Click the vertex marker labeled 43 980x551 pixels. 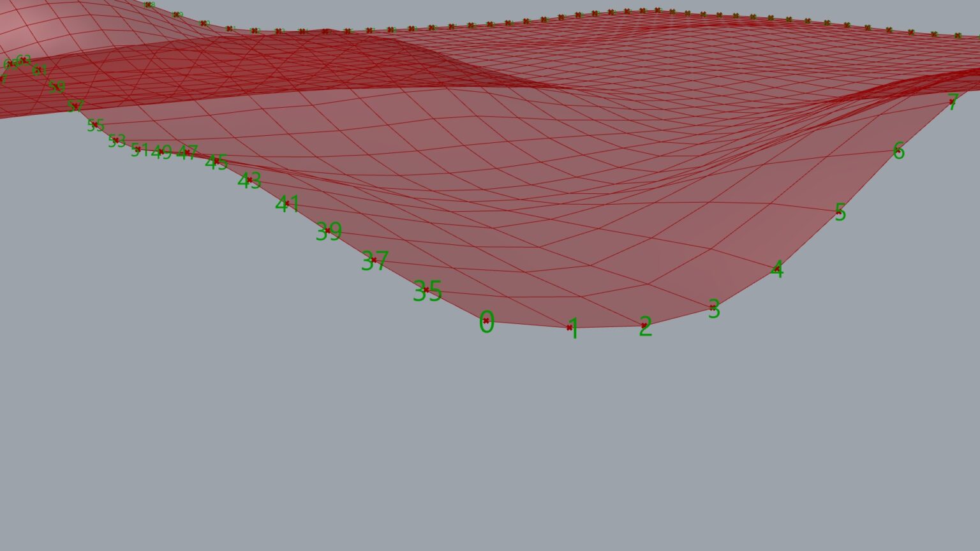249,180
